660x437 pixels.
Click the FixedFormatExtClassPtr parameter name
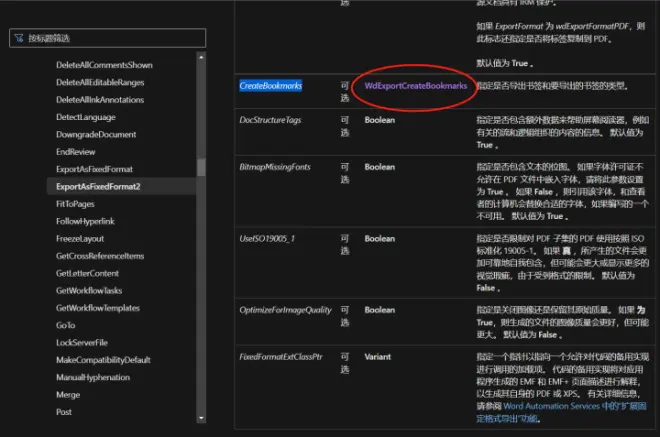pyautogui.click(x=281, y=357)
